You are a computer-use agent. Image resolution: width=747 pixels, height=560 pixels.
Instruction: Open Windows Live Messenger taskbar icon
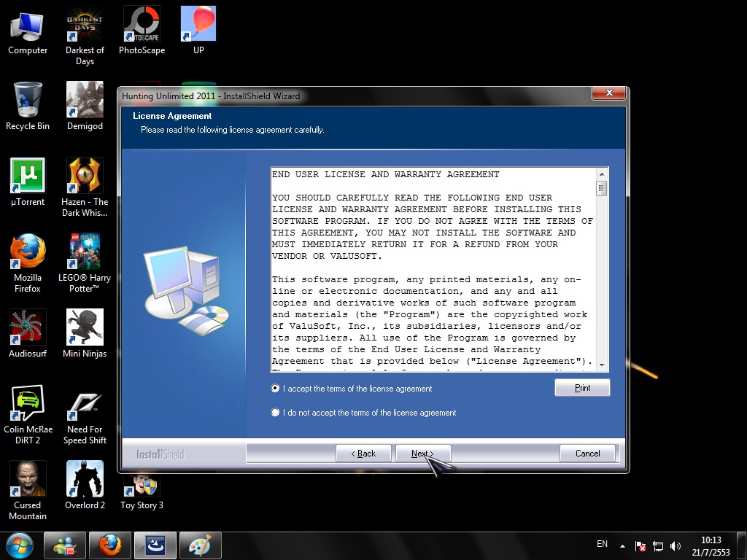point(65,545)
